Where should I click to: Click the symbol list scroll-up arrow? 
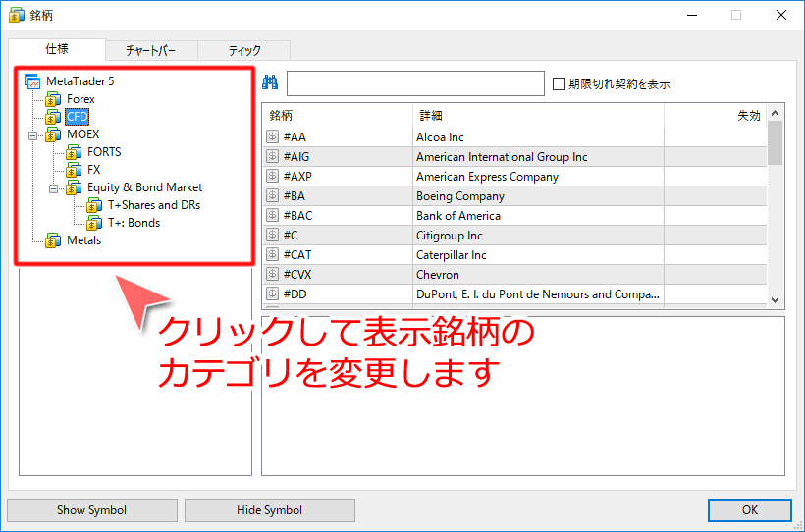[776, 113]
